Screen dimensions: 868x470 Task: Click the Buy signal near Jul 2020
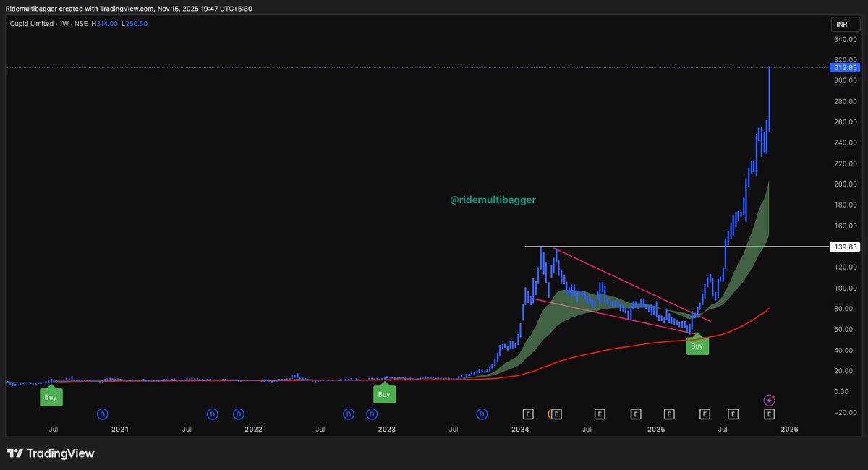click(x=51, y=396)
